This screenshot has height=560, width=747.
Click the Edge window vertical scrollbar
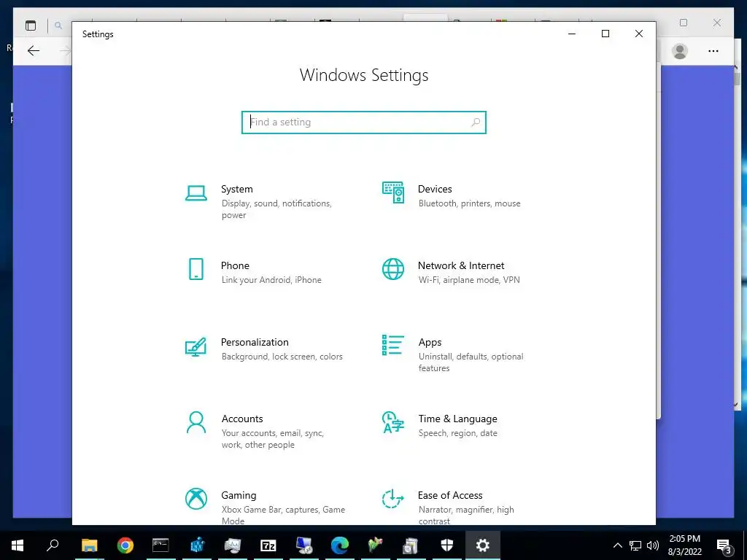point(737,238)
